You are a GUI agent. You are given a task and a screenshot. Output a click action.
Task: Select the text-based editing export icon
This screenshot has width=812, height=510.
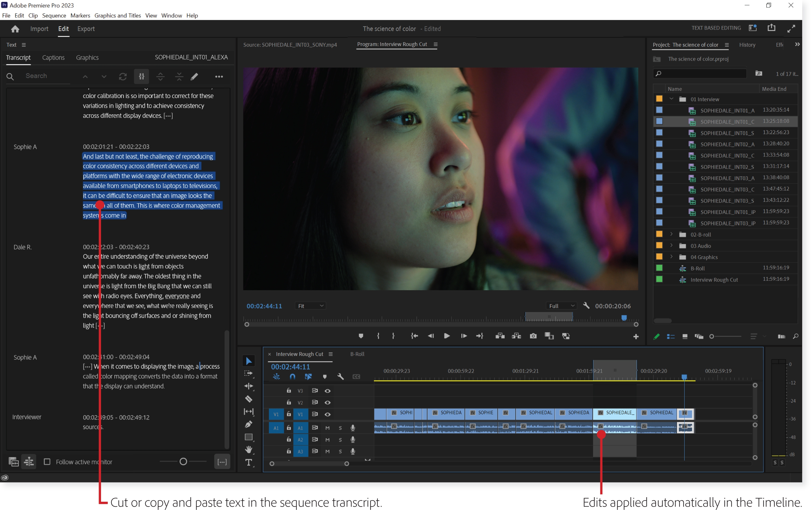point(773,28)
